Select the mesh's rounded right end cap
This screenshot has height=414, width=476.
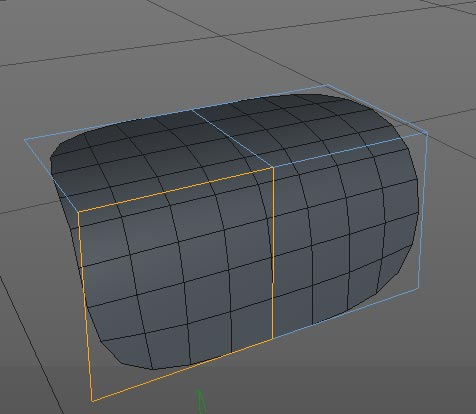tap(397, 207)
